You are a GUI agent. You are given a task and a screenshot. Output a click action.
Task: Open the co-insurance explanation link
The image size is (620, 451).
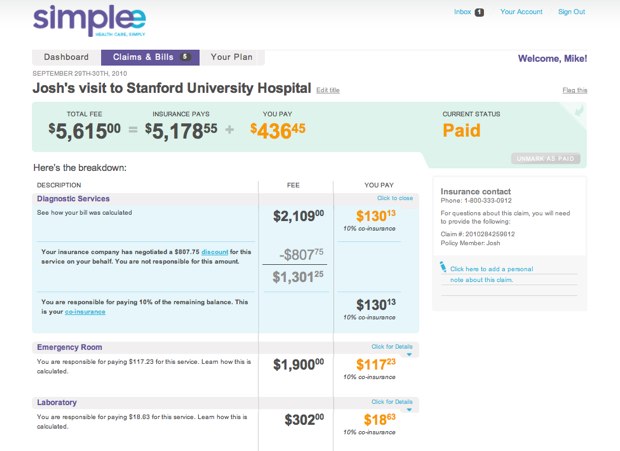[x=85, y=312]
